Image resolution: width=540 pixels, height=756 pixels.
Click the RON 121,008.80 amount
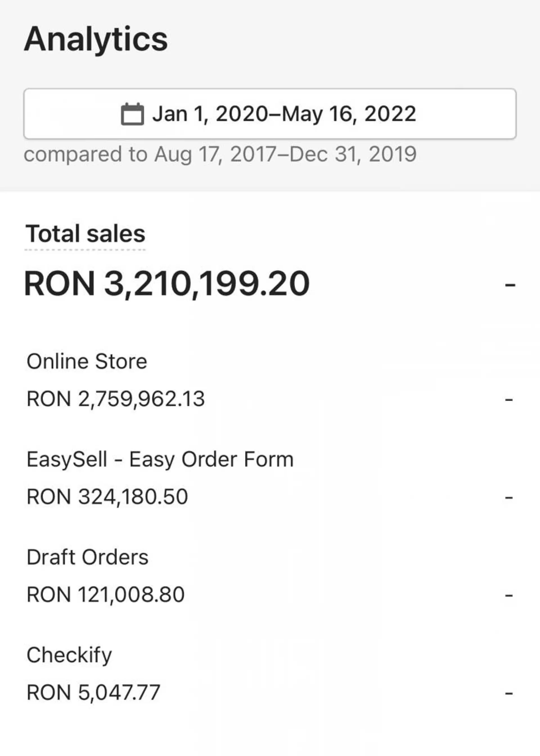105,595
